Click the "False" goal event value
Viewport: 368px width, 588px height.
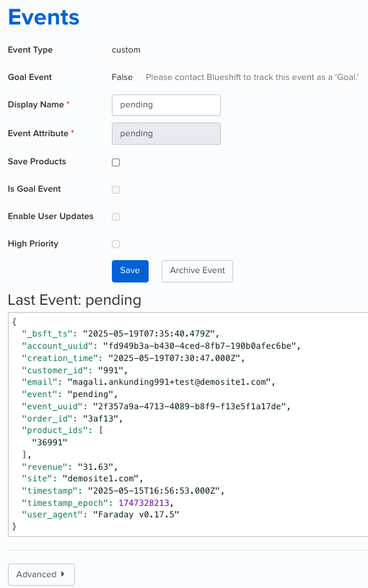click(x=122, y=77)
